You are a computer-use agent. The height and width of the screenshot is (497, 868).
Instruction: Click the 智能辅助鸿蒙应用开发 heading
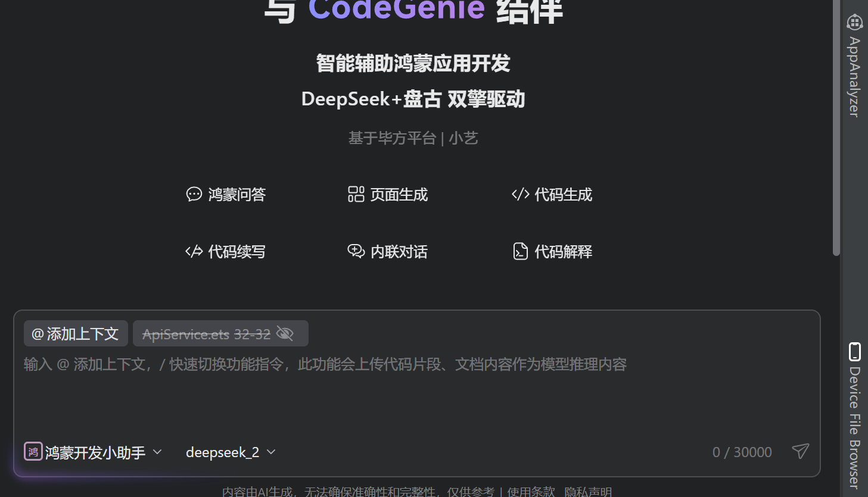[x=413, y=63]
